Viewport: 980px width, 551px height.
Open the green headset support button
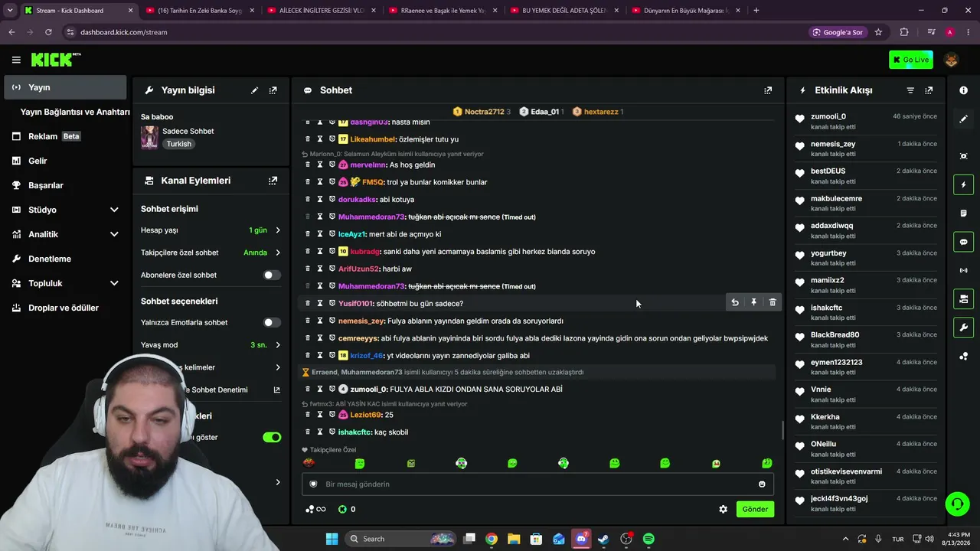pyautogui.click(x=957, y=504)
